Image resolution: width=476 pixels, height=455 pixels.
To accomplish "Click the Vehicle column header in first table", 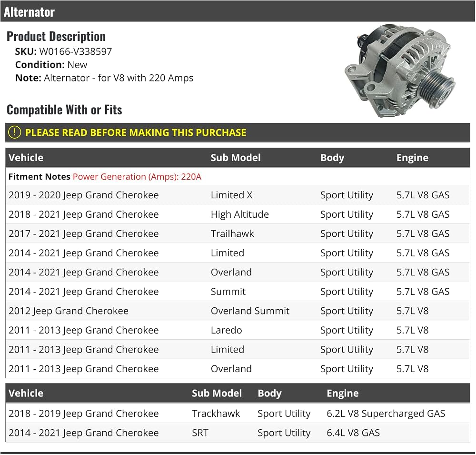I will point(26,157).
